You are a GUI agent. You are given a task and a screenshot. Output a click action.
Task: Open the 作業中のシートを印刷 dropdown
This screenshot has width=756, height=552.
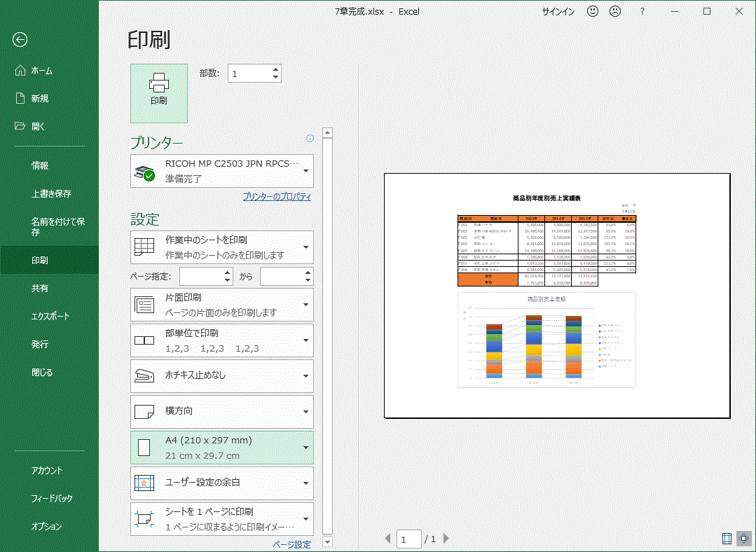tap(222, 247)
